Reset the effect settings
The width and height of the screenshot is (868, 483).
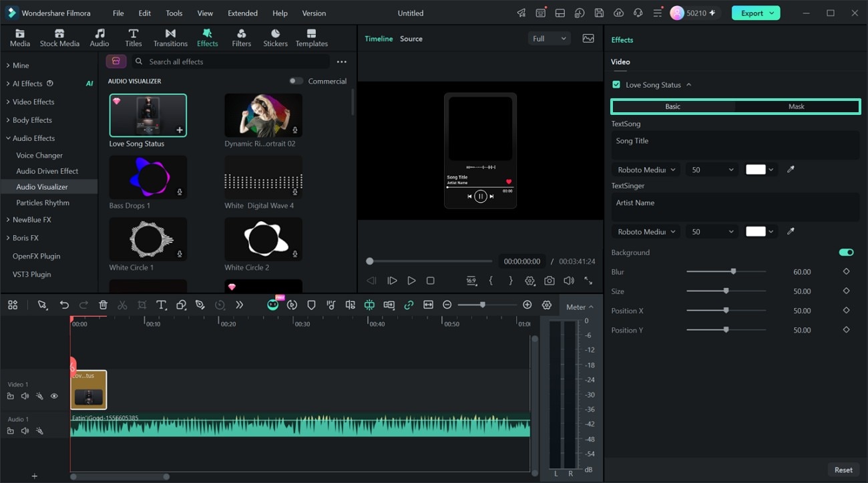coord(843,470)
